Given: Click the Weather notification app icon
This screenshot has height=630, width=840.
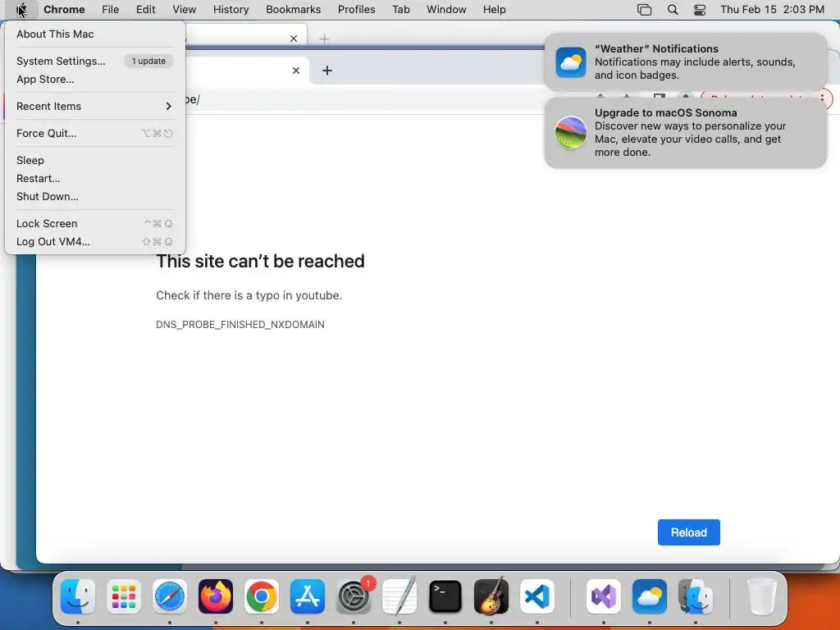Looking at the screenshot, I should point(571,62).
